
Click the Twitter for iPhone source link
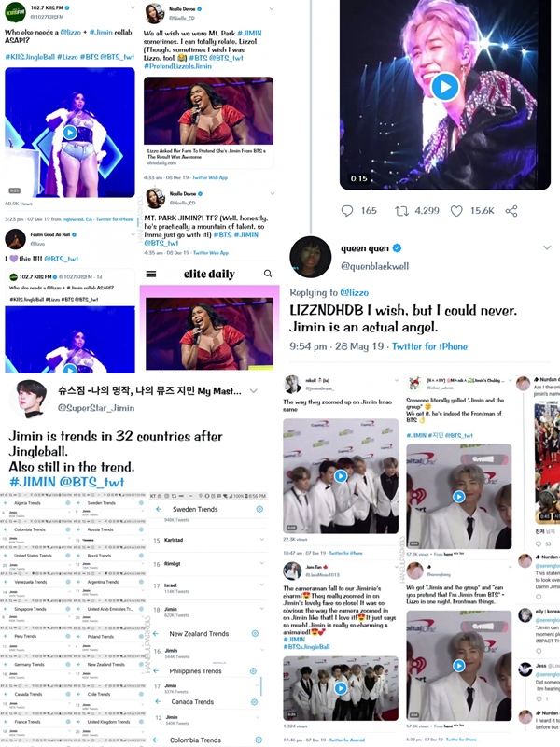tap(429, 346)
